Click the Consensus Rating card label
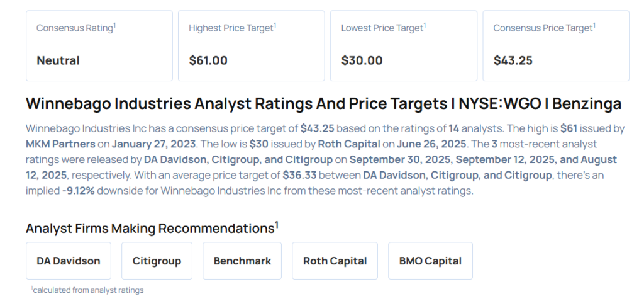This screenshot has width=644, height=306. click(75, 28)
